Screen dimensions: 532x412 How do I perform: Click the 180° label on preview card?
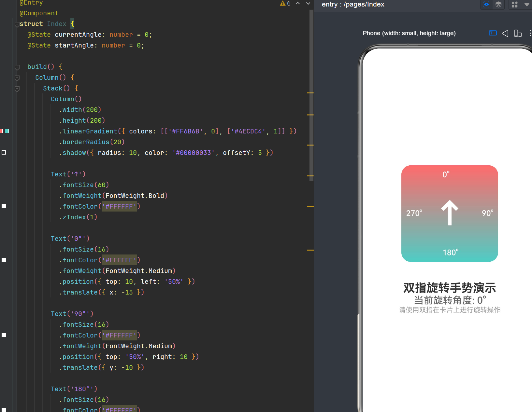click(450, 253)
